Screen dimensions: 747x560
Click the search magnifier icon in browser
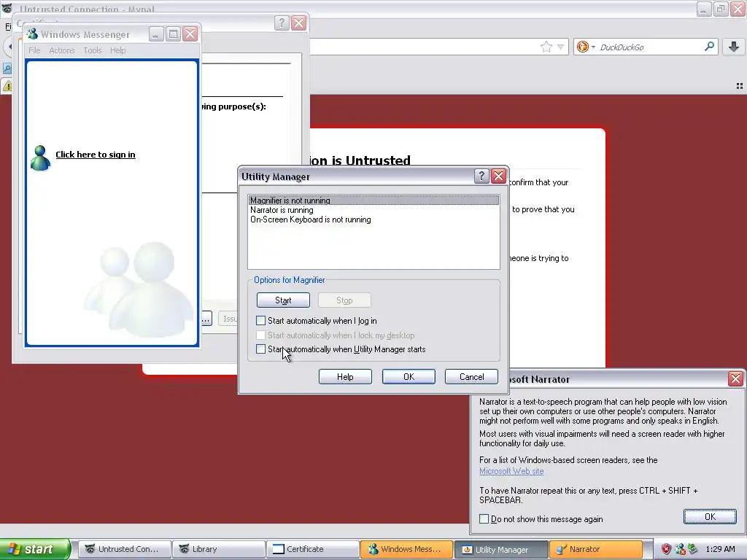[709, 46]
